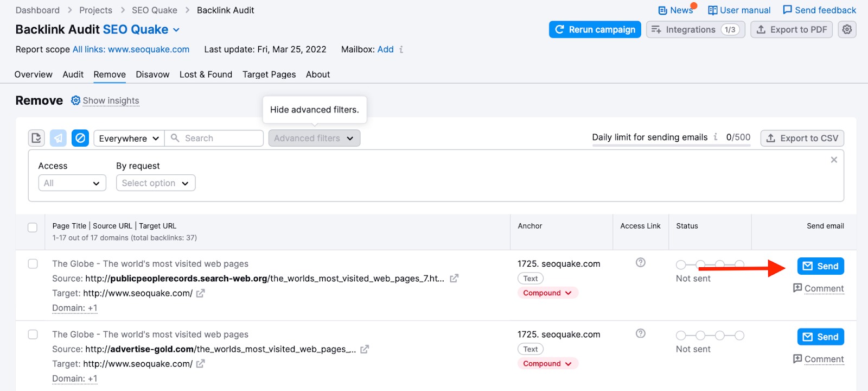Click the Rerun campaign button
The height and width of the screenshot is (391, 868).
(595, 29)
